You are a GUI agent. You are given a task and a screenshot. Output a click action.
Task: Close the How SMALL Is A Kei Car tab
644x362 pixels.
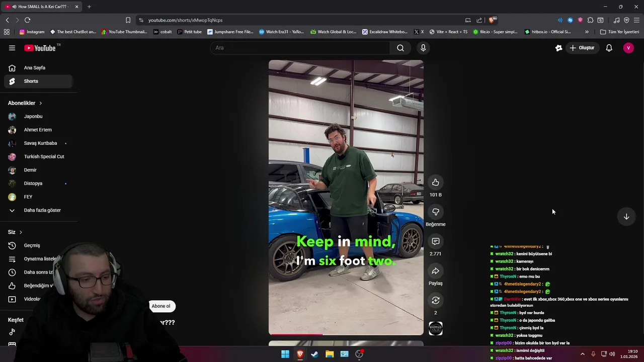[x=76, y=7]
